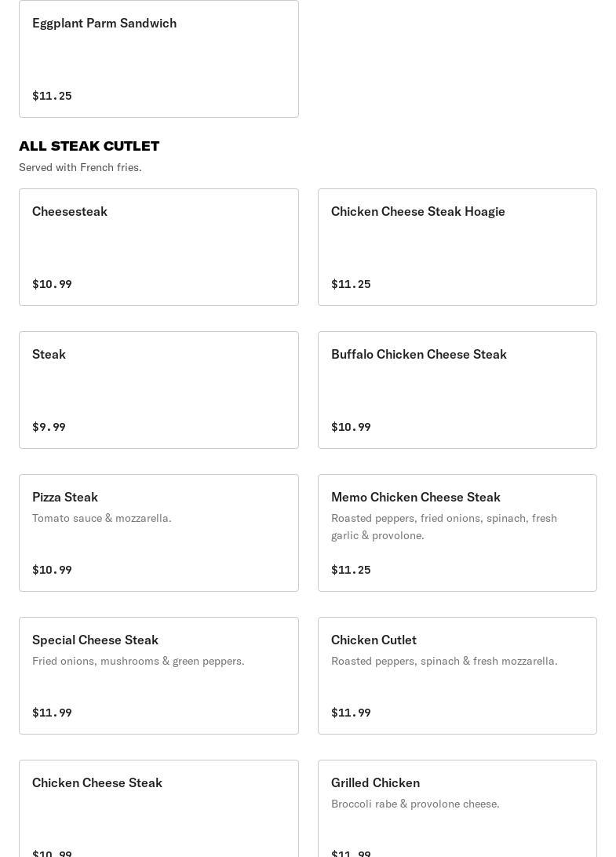Pick the Special Cheese Steak card
Image resolution: width=616 pixels, height=857 pixels.
[x=159, y=676]
